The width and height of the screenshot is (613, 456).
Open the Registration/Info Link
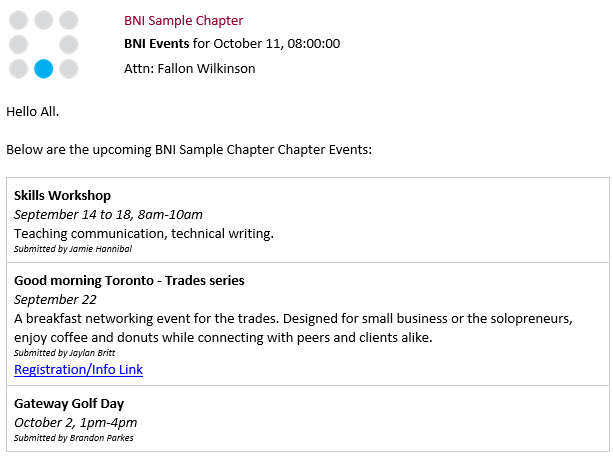coord(78,370)
